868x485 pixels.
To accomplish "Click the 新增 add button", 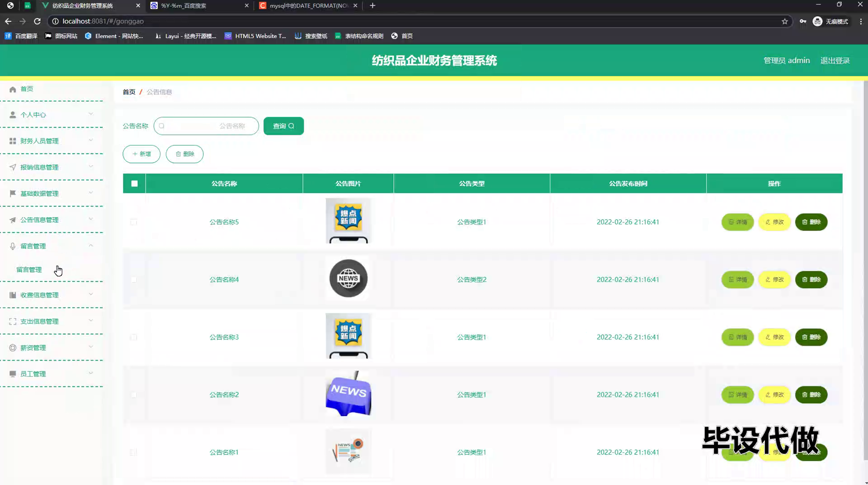I will (x=142, y=154).
